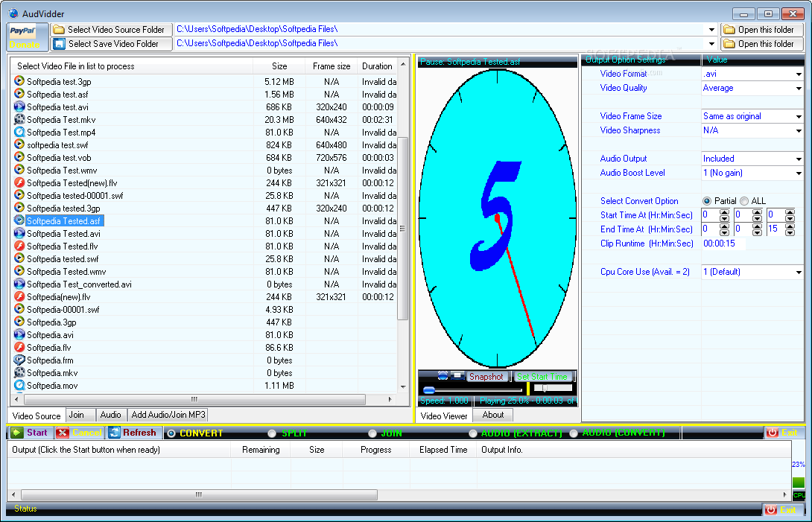
Task: Click the icon of Softpedia tested-00001.swf
Action: pos(19,195)
